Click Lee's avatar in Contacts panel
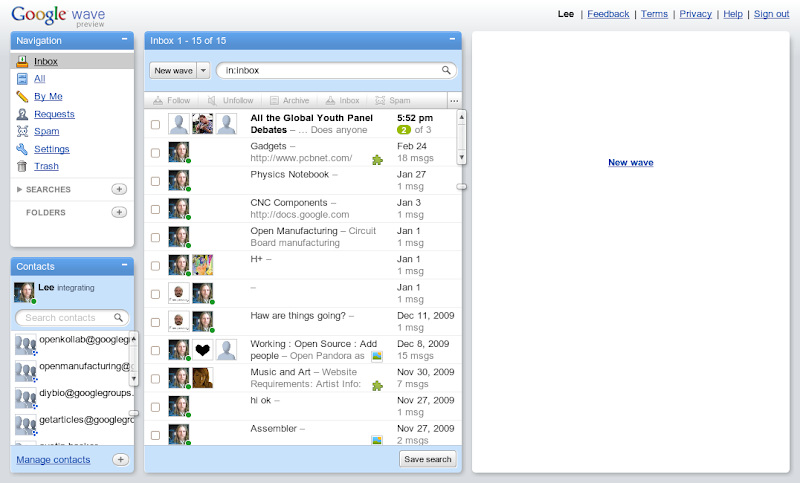Viewport: 800px width, 483px height. point(24,292)
